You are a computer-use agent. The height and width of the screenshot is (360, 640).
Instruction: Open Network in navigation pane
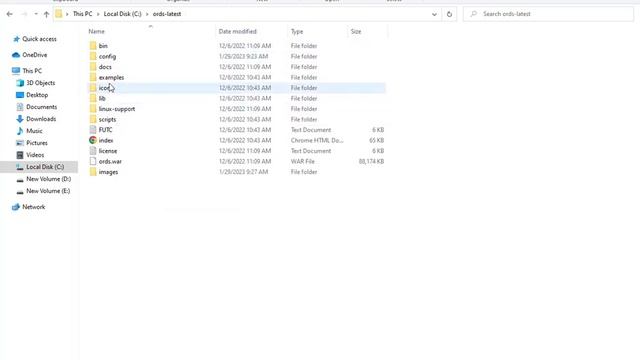34,207
